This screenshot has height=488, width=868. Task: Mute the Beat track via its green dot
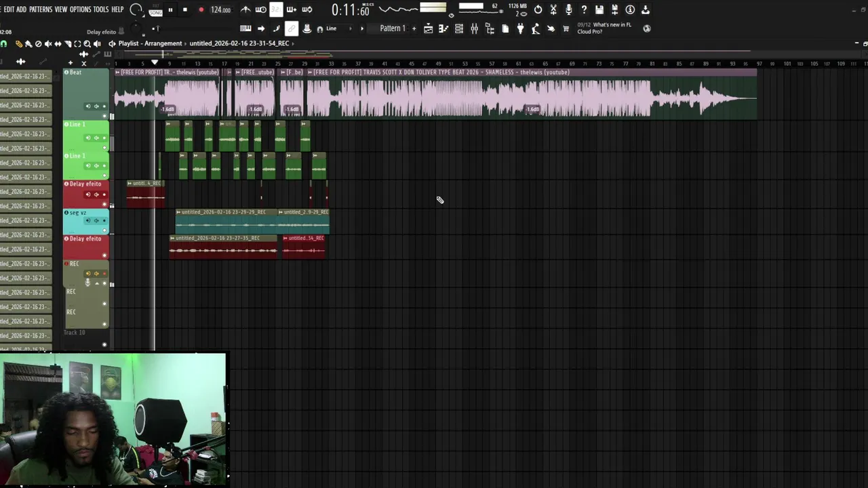tap(104, 117)
